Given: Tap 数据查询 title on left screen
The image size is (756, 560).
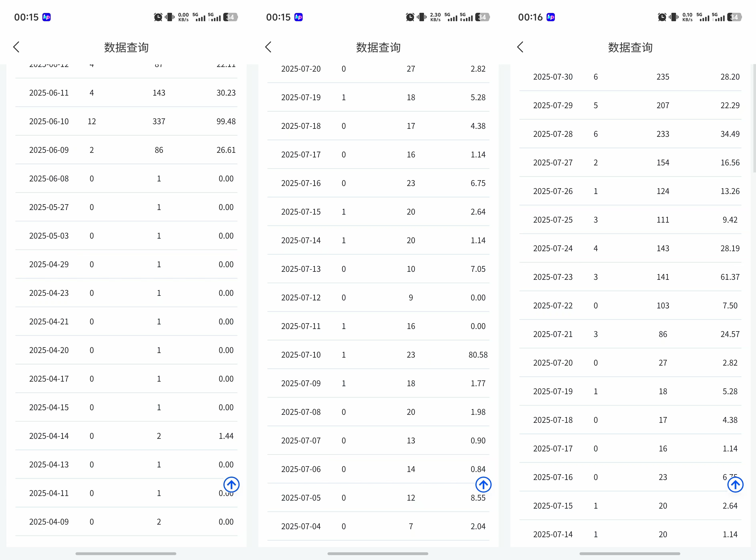Looking at the screenshot, I should pyautogui.click(x=126, y=47).
